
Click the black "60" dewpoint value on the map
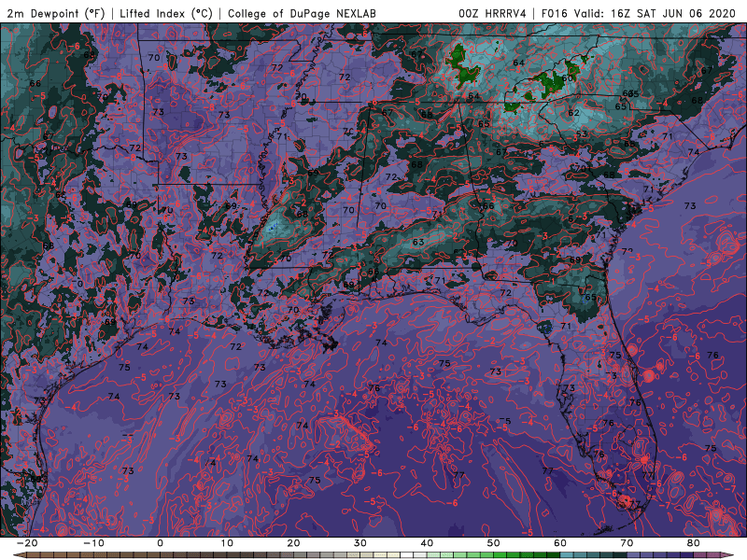(x=567, y=78)
